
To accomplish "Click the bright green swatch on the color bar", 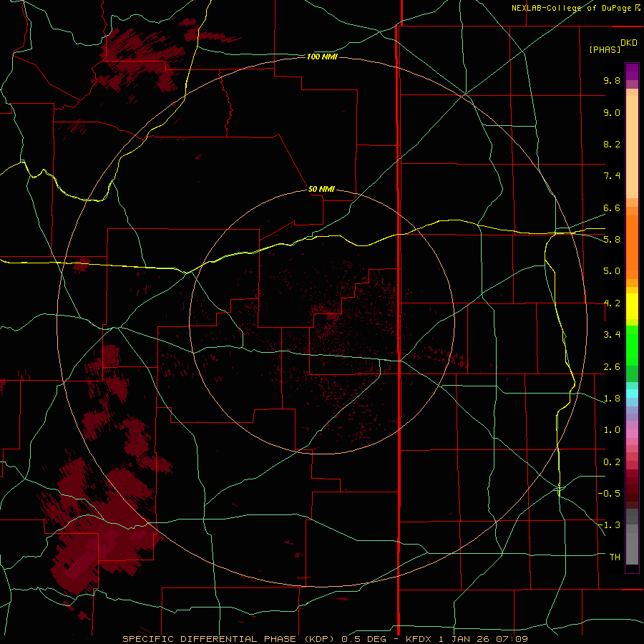I will (632, 345).
